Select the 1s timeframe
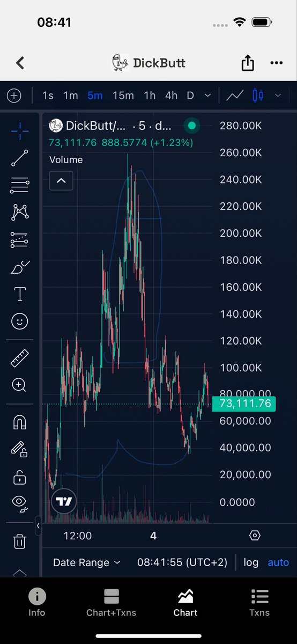The height and width of the screenshot is (644, 297). pyautogui.click(x=48, y=96)
